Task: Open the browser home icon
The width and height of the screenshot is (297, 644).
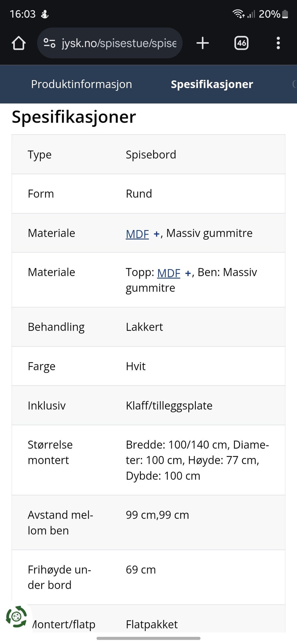Action: click(x=19, y=43)
